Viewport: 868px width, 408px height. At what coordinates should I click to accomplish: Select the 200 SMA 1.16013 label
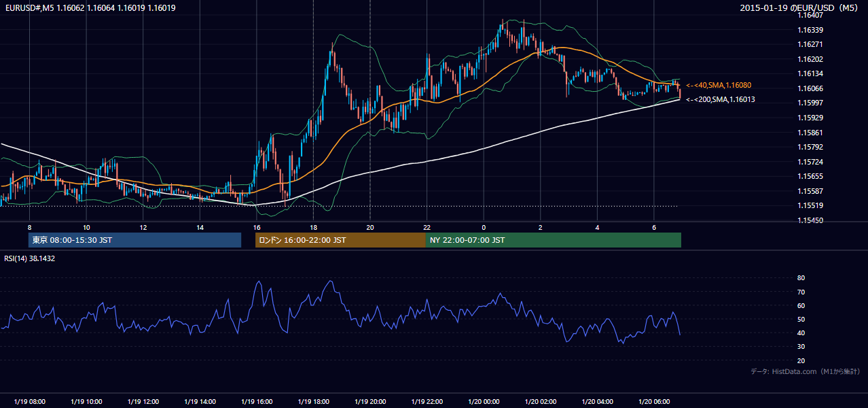(x=721, y=99)
